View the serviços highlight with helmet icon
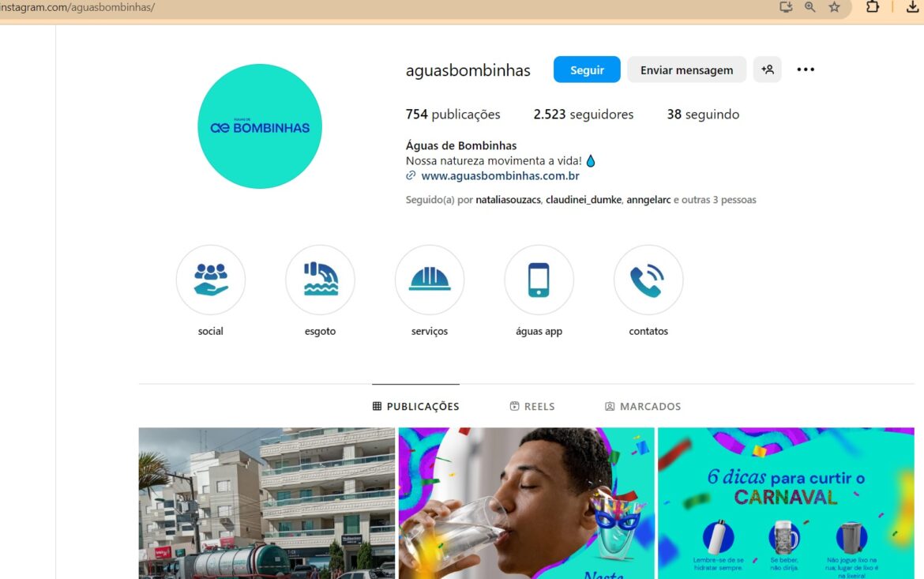Screen dimensions: 924x579 click(x=430, y=280)
